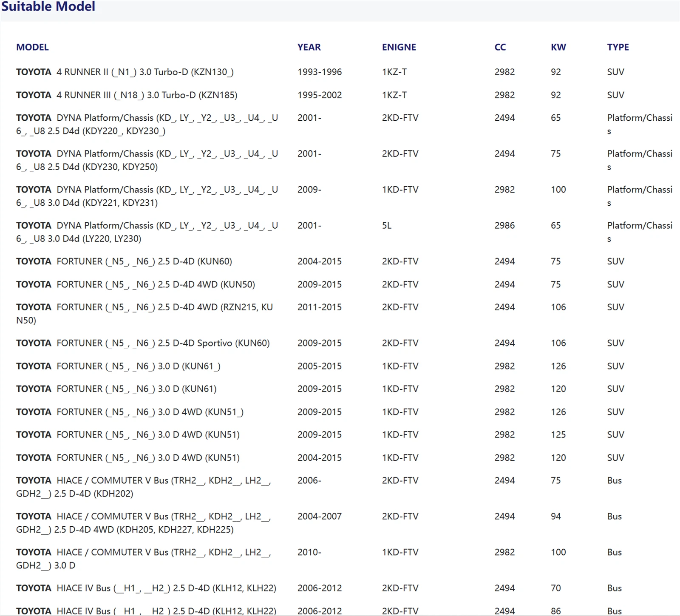Screen dimensions: 680x616
Task: Select DYNA model with KDY230, KDY250
Action: coord(147,160)
